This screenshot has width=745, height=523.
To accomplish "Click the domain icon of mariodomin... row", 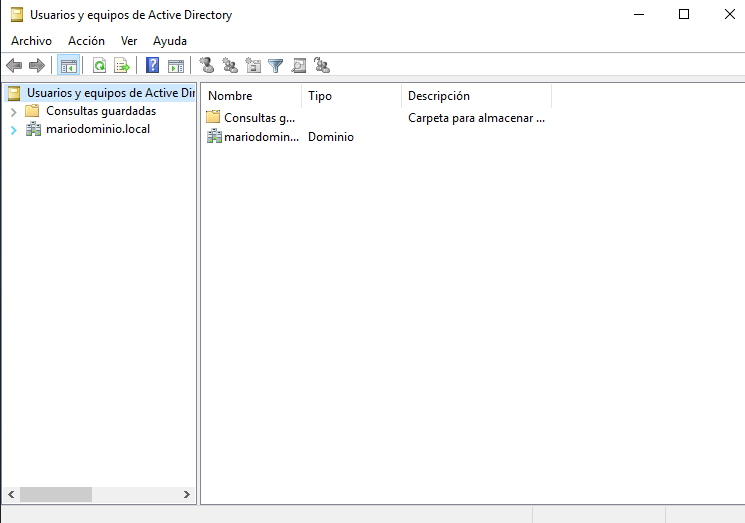I will click(214, 136).
